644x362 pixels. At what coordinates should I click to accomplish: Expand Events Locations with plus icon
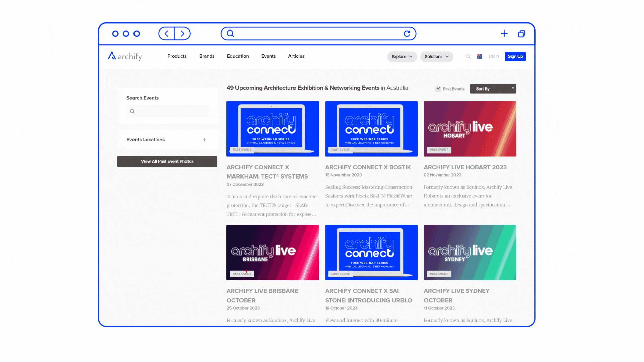coord(205,140)
